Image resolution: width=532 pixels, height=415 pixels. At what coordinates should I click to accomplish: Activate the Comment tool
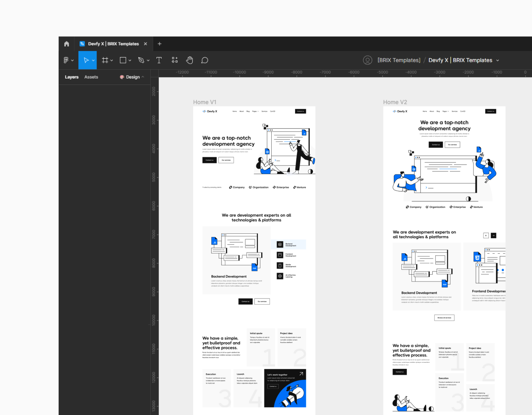tap(205, 60)
